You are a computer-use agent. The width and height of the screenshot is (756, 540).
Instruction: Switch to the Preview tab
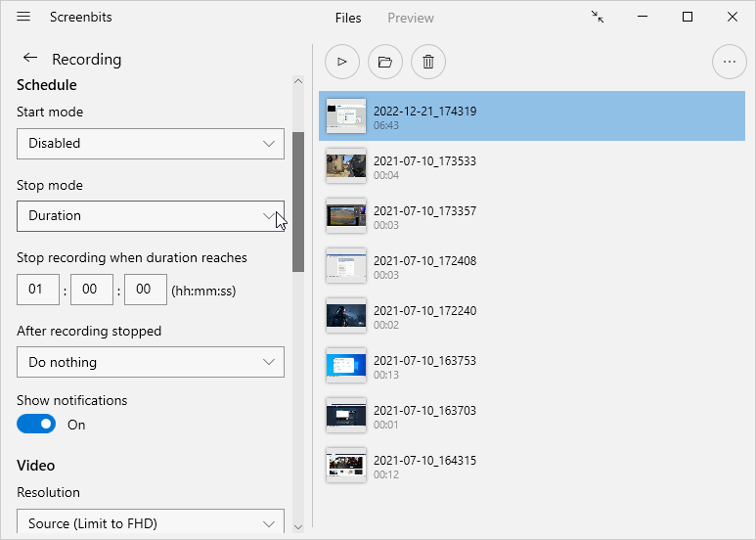pos(411,18)
